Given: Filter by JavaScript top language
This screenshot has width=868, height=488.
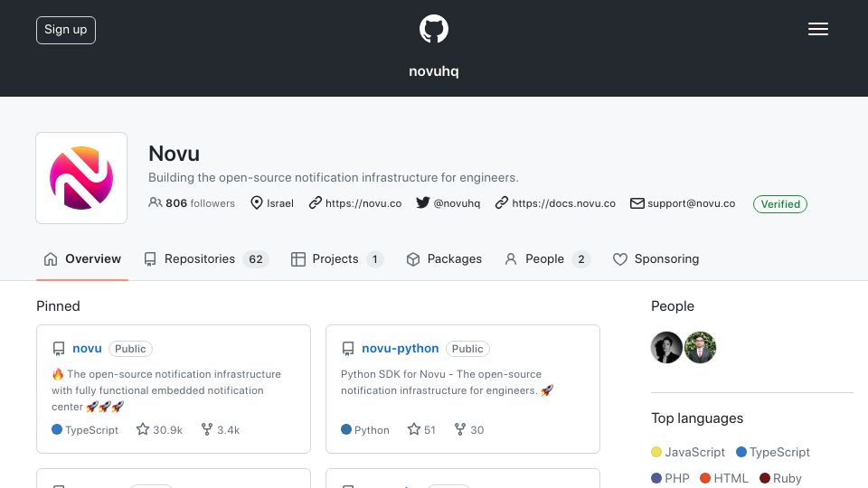Looking at the screenshot, I should point(688,452).
